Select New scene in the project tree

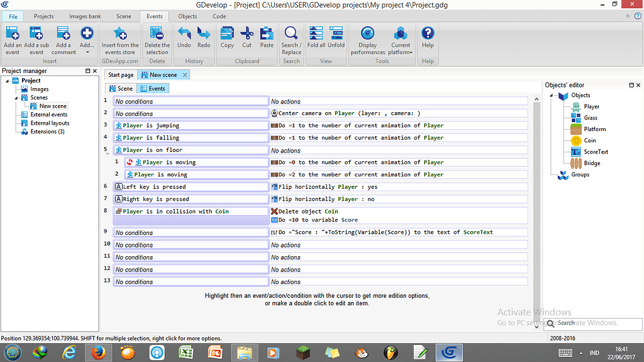click(x=53, y=106)
